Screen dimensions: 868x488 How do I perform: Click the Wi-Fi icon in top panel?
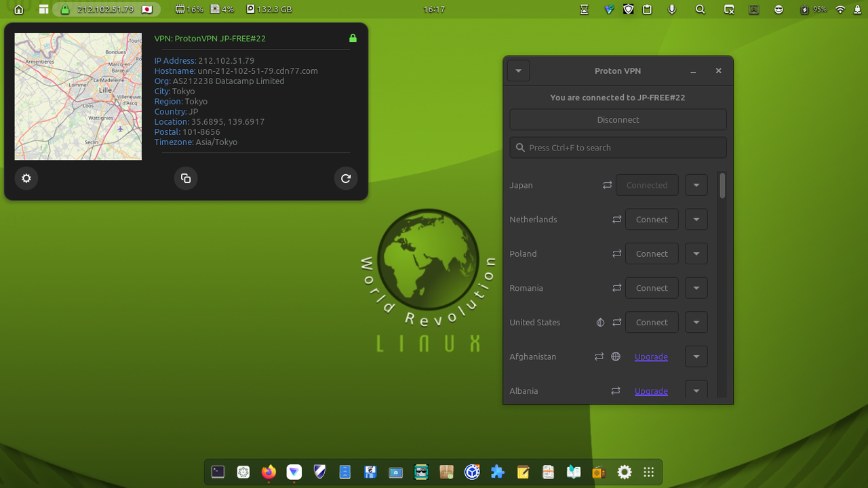pos(840,9)
